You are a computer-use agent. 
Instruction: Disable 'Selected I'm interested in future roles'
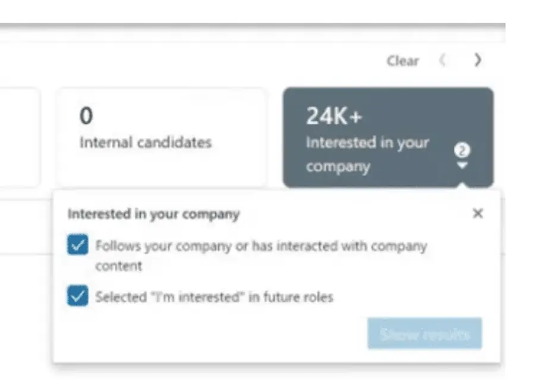[77, 295]
